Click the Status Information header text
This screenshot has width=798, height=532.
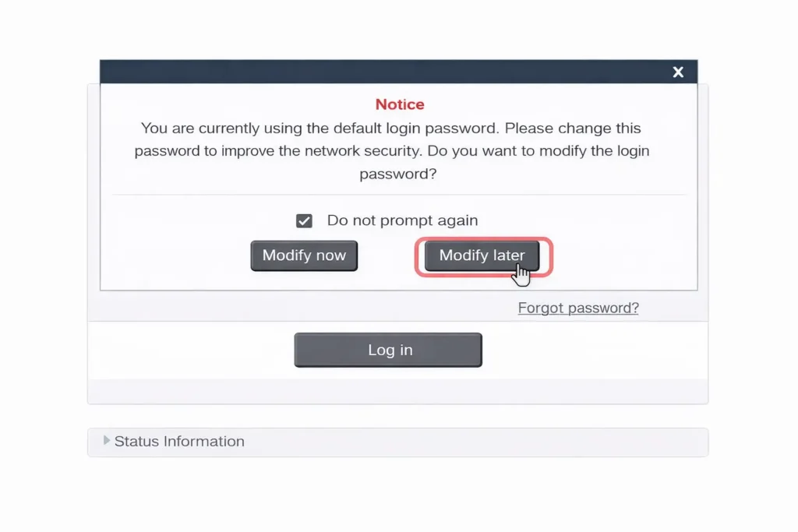click(179, 442)
